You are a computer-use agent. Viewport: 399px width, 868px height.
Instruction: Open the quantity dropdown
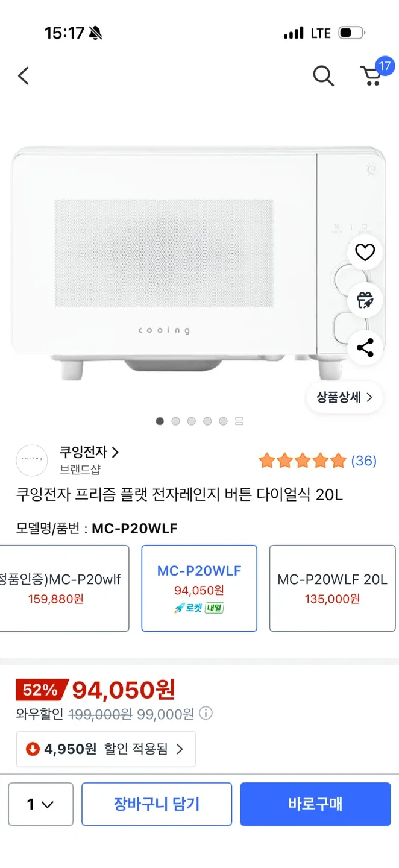tap(40, 804)
